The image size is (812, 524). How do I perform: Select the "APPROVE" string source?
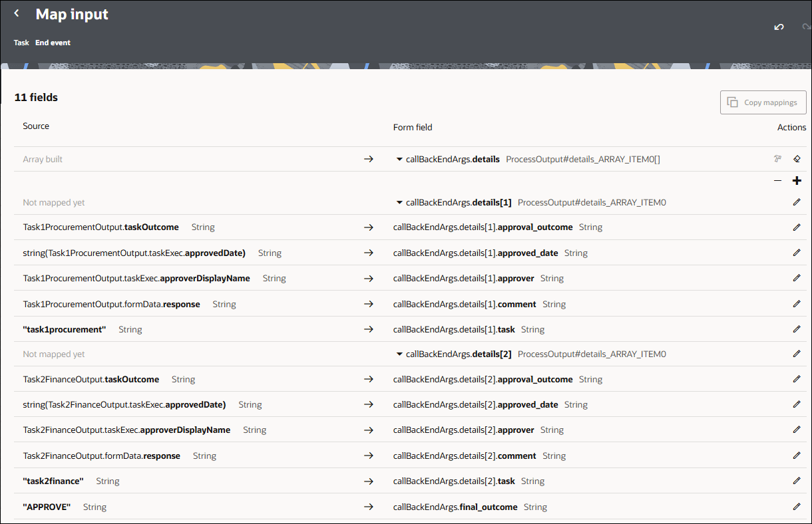click(47, 507)
